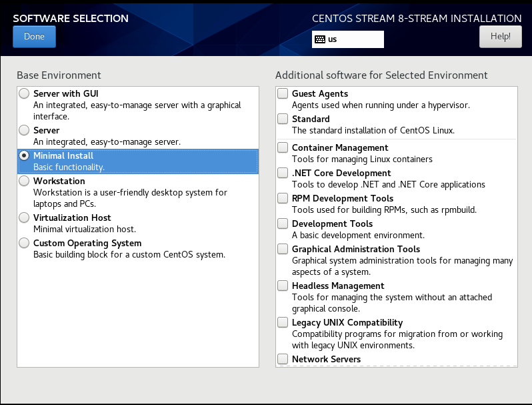The width and height of the screenshot is (532, 405).
Task: Click 'Tools to develop .NET and .NET Core applications'
Action: [x=389, y=184]
